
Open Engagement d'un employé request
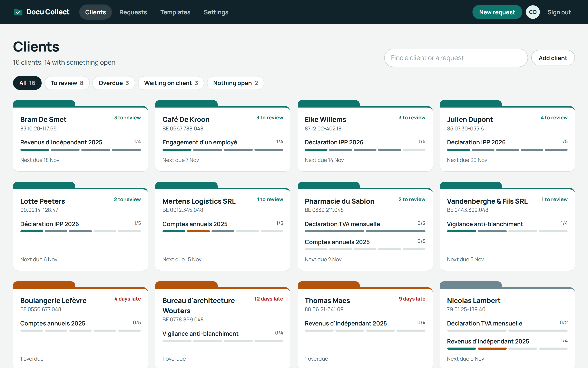[x=200, y=142]
